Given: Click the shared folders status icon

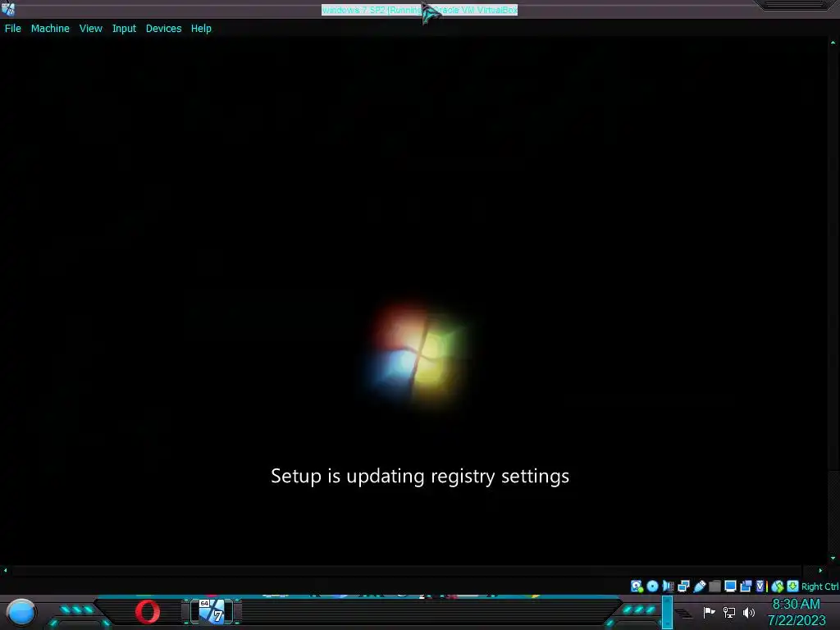Looking at the screenshot, I should click(714, 586).
